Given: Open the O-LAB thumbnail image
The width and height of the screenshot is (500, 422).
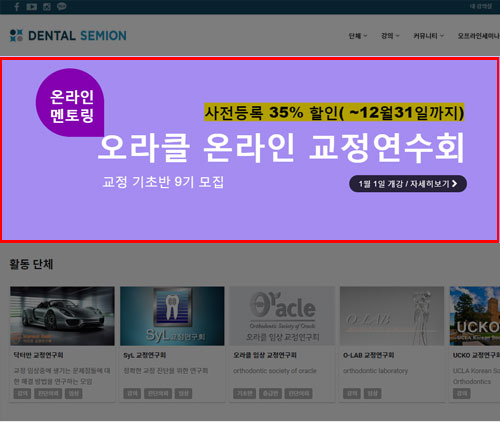Looking at the screenshot, I should pyautogui.click(x=392, y=316).
